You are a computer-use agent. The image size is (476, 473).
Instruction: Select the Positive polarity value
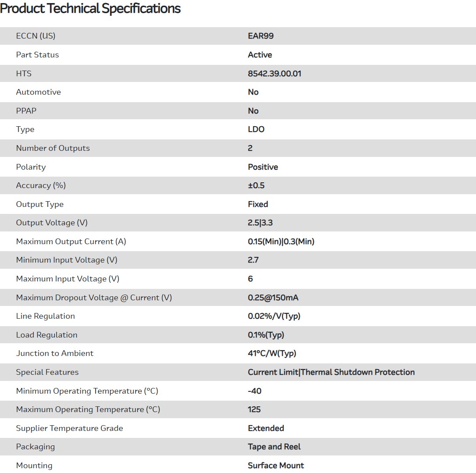263,167
